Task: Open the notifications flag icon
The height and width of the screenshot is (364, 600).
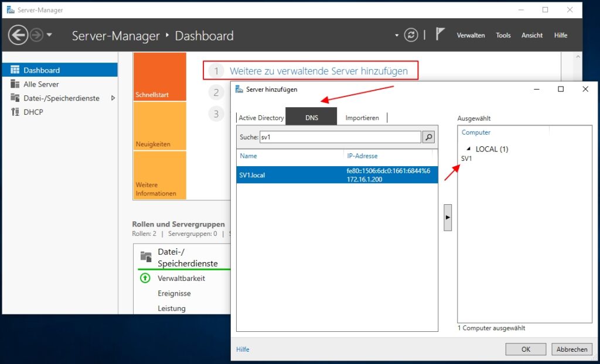Action: pos(440,35)
